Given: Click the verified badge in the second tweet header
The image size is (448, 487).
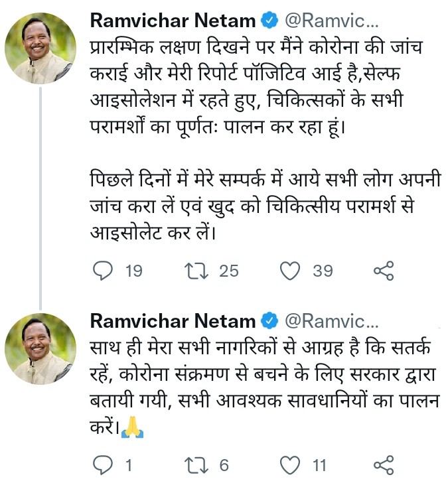Looking at the screenshot, I should [x=267, y=321].
